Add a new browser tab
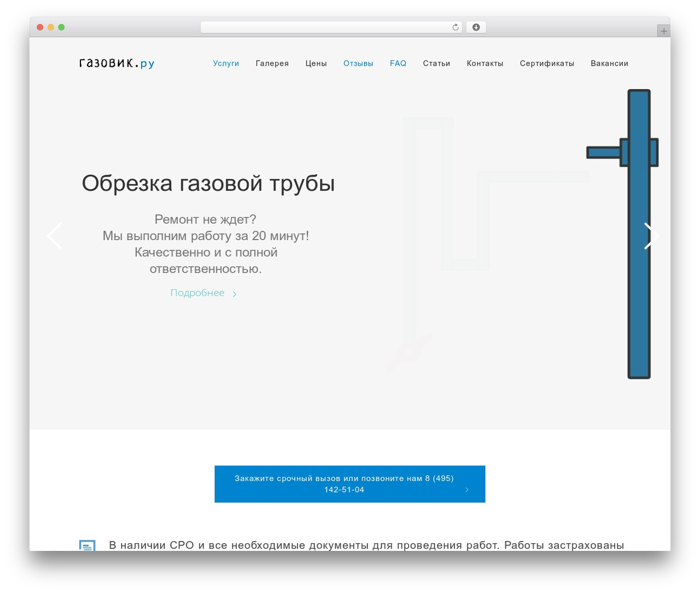 point(663,31)
